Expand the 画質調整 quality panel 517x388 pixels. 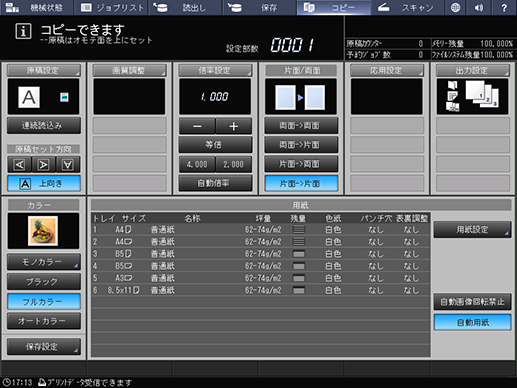point(129,70)
